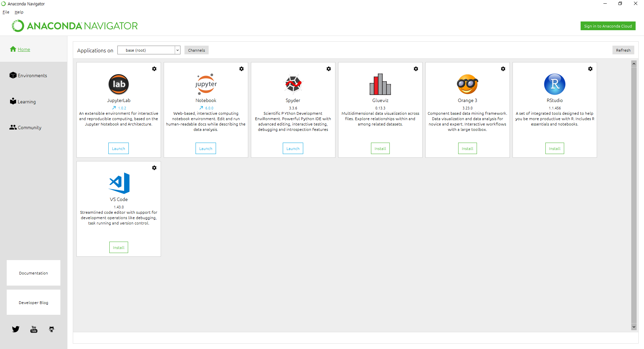Open the GitHub octocat icon

51,329
